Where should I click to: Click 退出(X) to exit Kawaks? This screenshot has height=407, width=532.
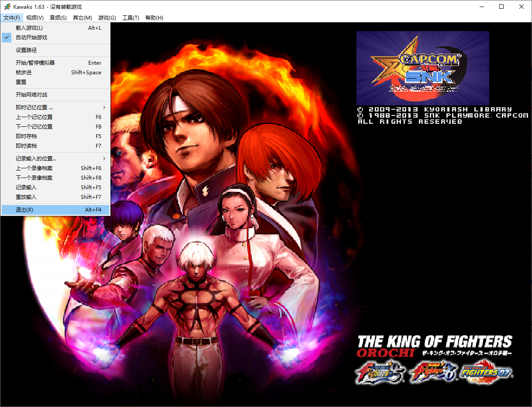pos(24,210)
